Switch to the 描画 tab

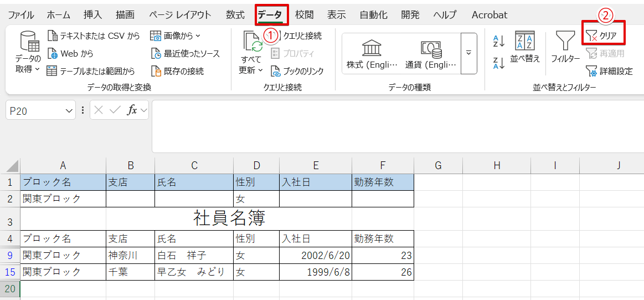(125, 15)
